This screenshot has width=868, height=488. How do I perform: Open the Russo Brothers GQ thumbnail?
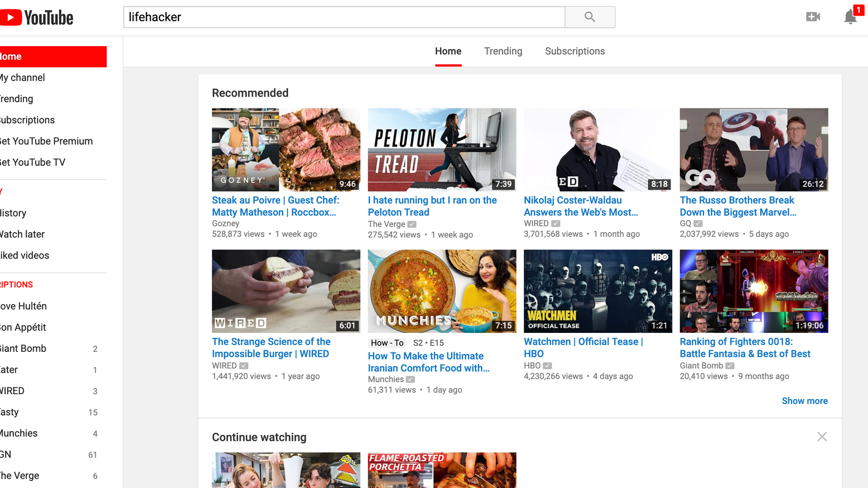[x=754, y=150]
